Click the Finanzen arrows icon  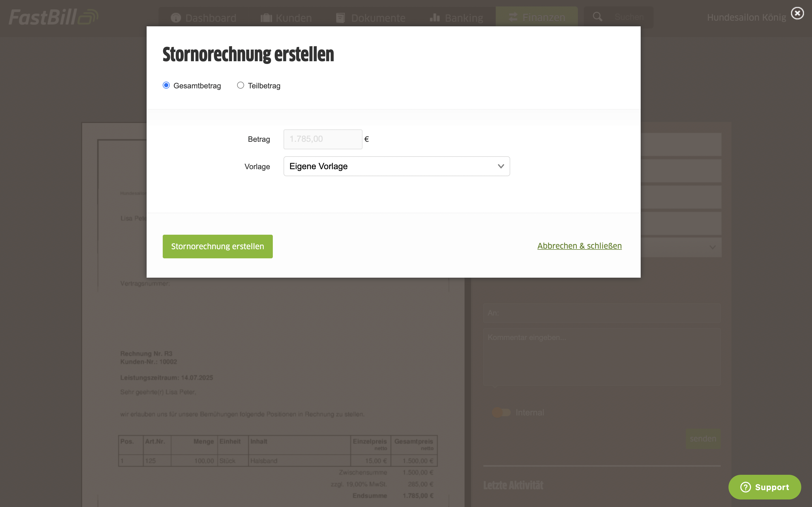513,17
